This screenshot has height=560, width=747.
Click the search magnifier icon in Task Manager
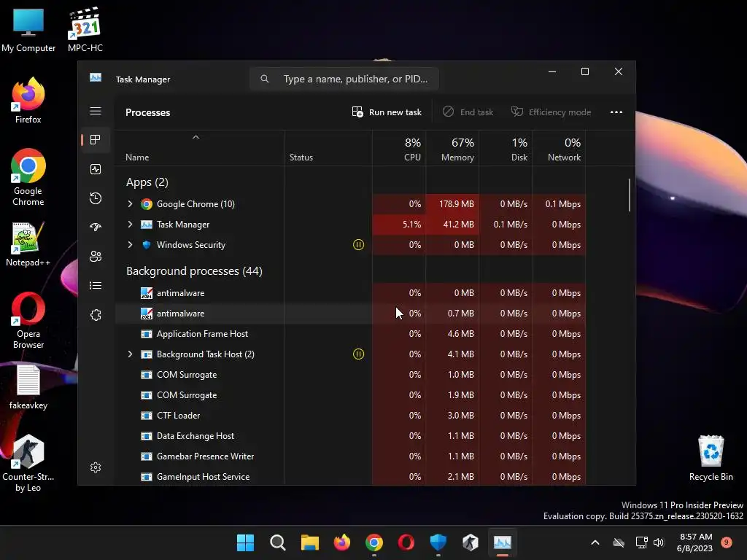pos(264,79)
